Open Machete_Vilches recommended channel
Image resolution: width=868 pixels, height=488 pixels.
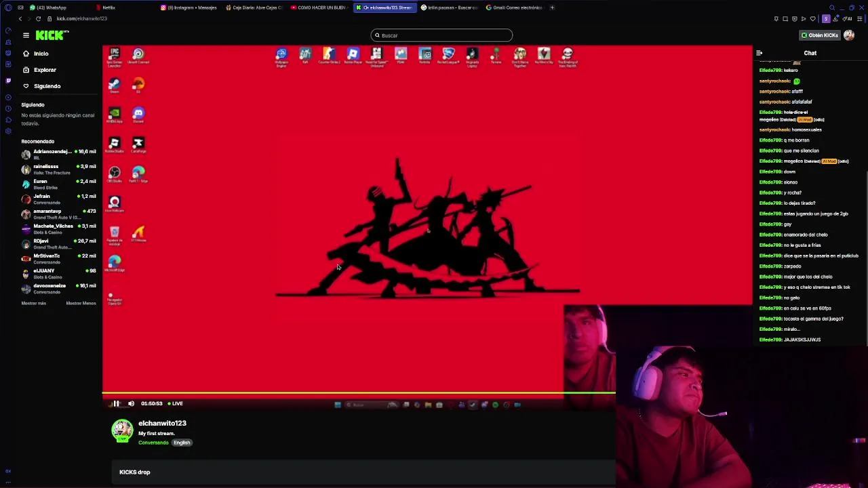tap(58, 229)
